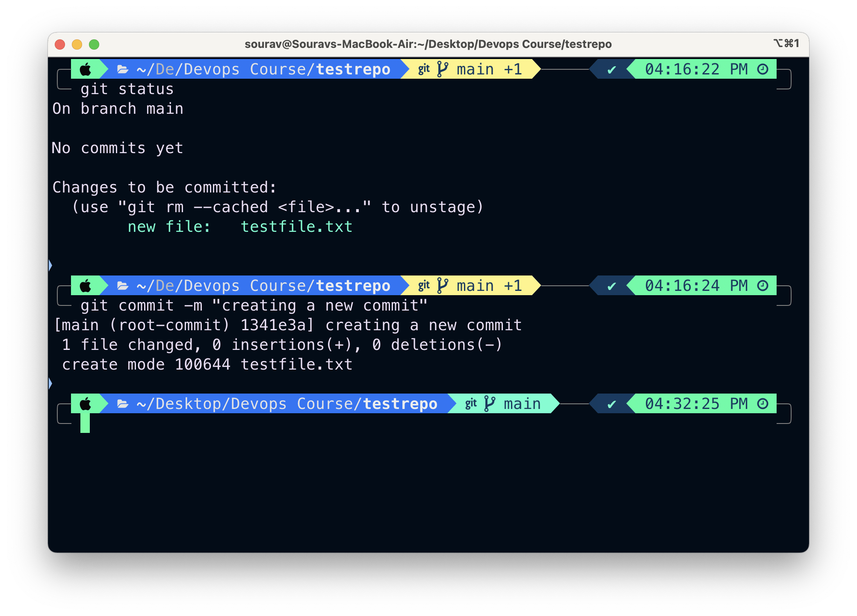Click the git branch icon in the 04:16:22 prompt

[443, 69]
